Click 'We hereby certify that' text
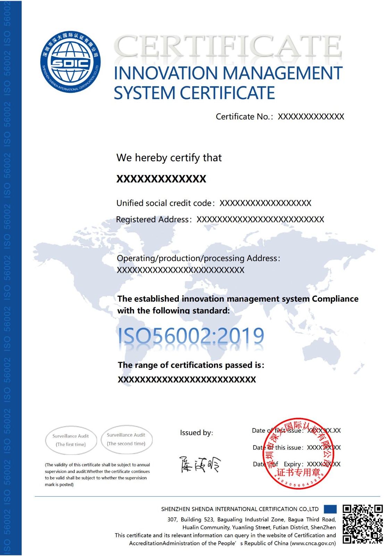This screenshot has width=392, height=556. coord(169,158)
